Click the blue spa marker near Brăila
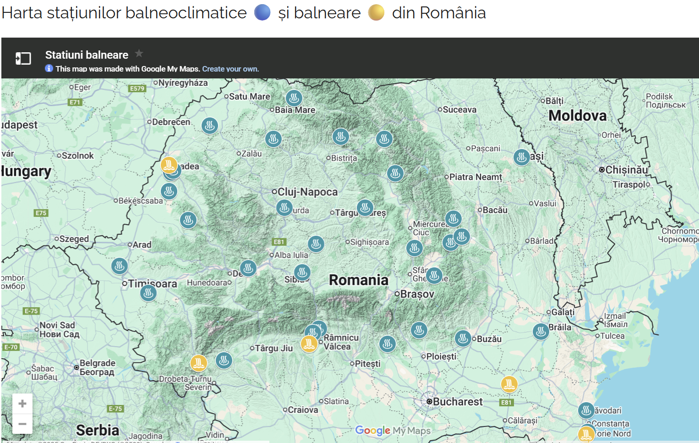Viewport: 699px width, 443px height. [541, 330]
